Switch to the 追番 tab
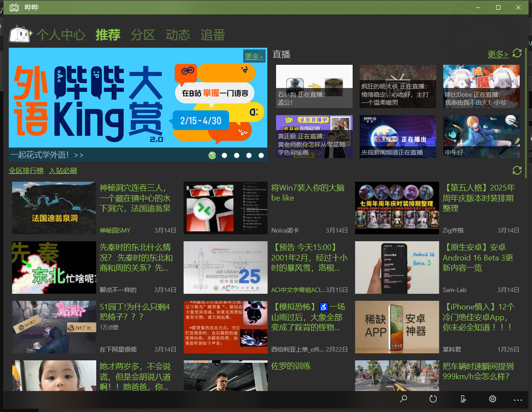This screenshot has width=532, height=412. pyautogui.click(x=213, y=35)
